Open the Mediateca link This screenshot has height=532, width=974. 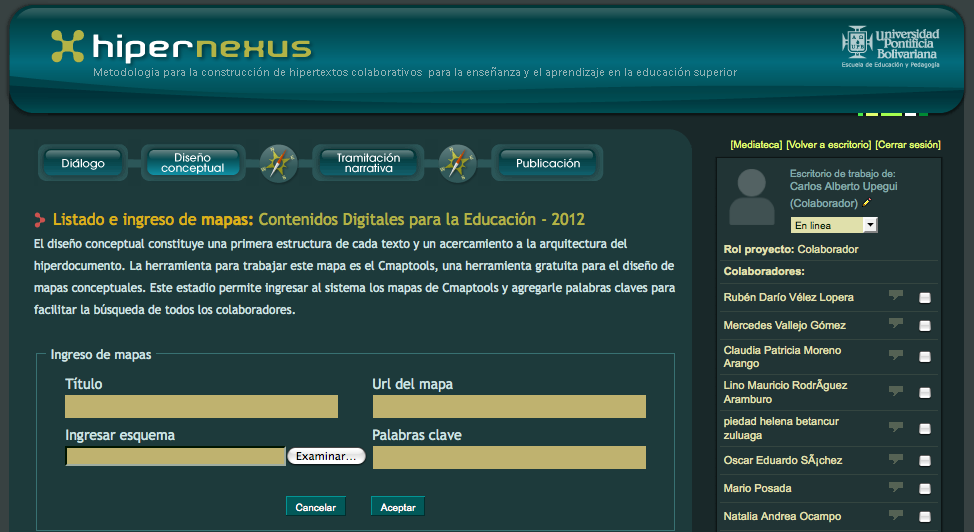pos(756,144)
